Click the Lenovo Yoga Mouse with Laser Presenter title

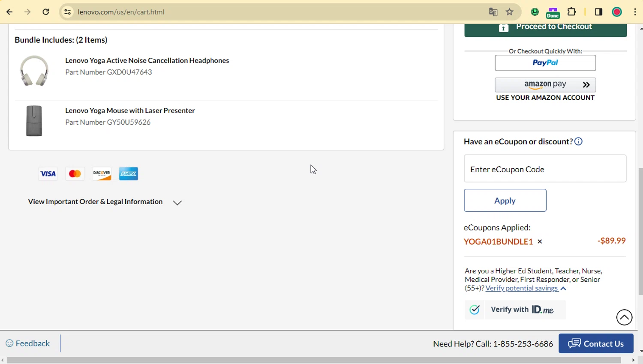130,110
